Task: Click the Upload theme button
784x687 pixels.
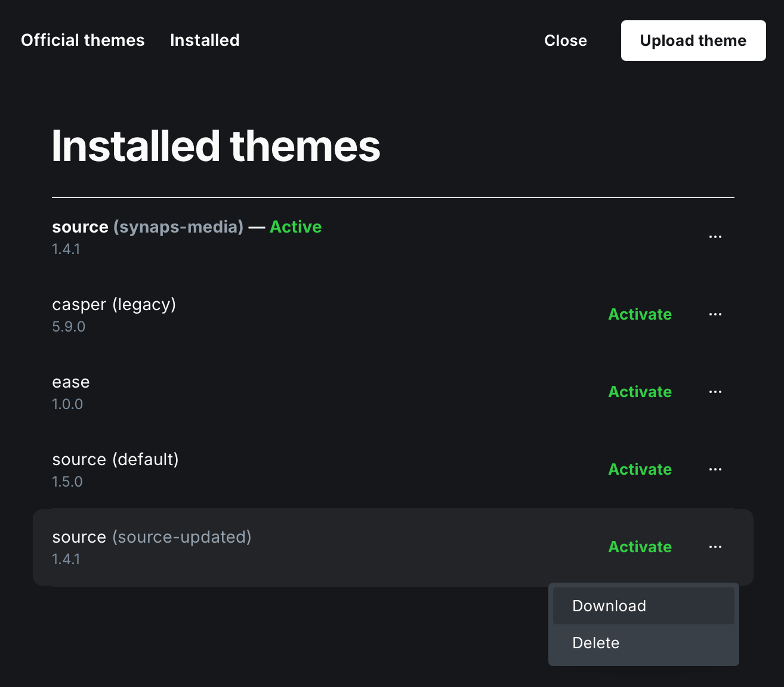Action: (693, 41)
